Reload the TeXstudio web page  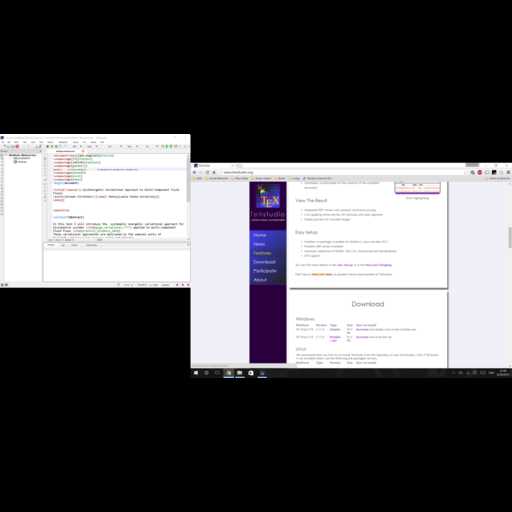click(207, 172)
